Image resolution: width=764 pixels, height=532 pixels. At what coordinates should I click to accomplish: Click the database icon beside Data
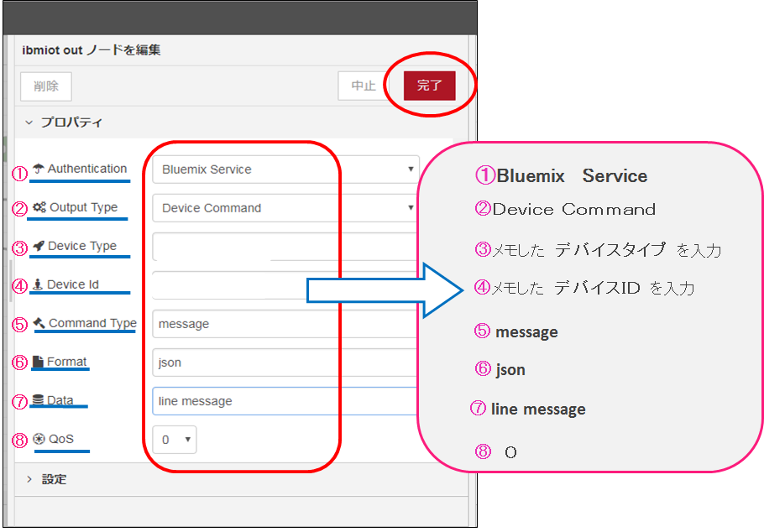(38, 400)
